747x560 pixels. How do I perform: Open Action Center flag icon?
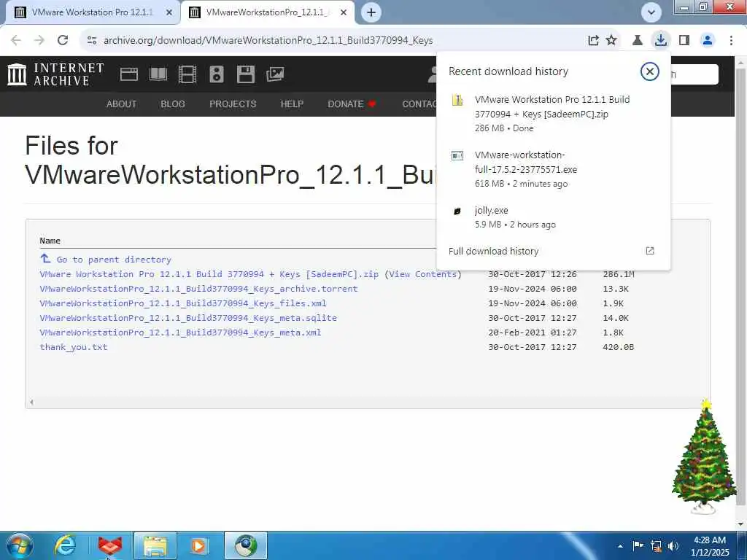pyautogui.click(x=638, y=545)
